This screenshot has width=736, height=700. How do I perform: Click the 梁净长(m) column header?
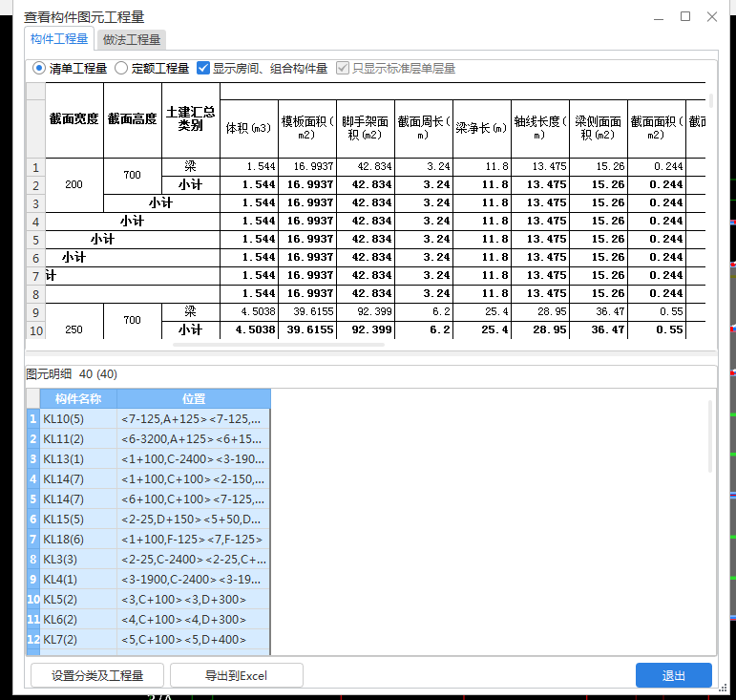[481, 129]
